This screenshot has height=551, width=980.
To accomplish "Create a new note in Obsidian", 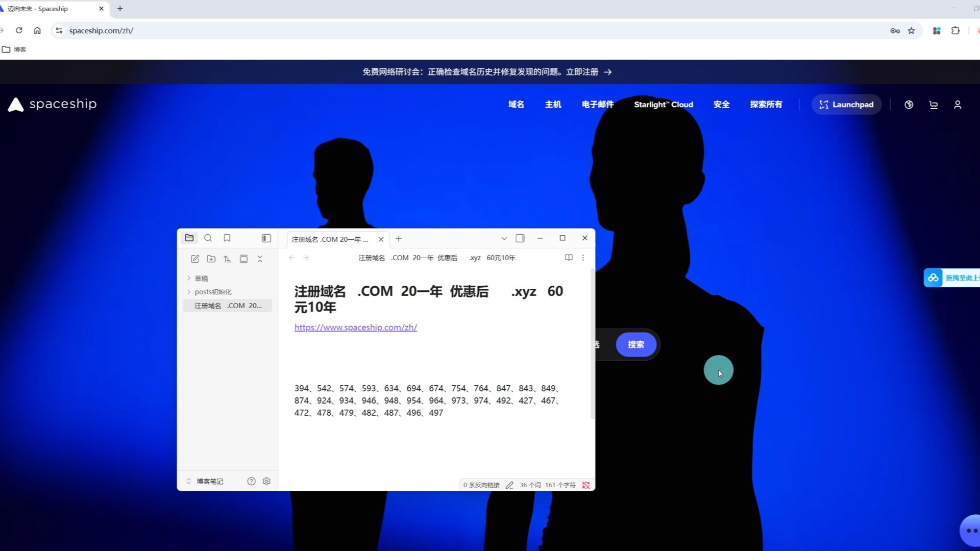I will point(195,259).
